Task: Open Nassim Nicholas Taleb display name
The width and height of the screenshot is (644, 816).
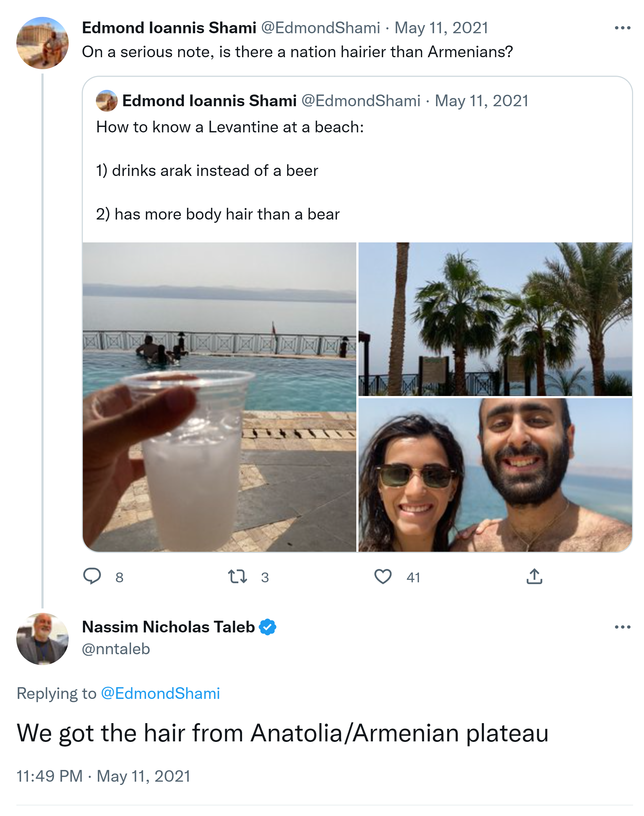Action: [x=168, y=627]
